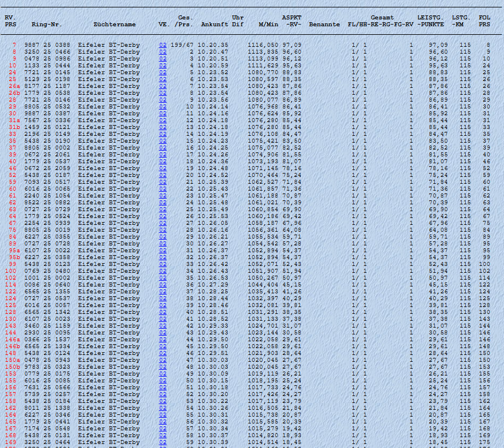Screen dimensions: 504x448
Task: Open the 02 link at rank 146a
Action: (x=163, y=340)
